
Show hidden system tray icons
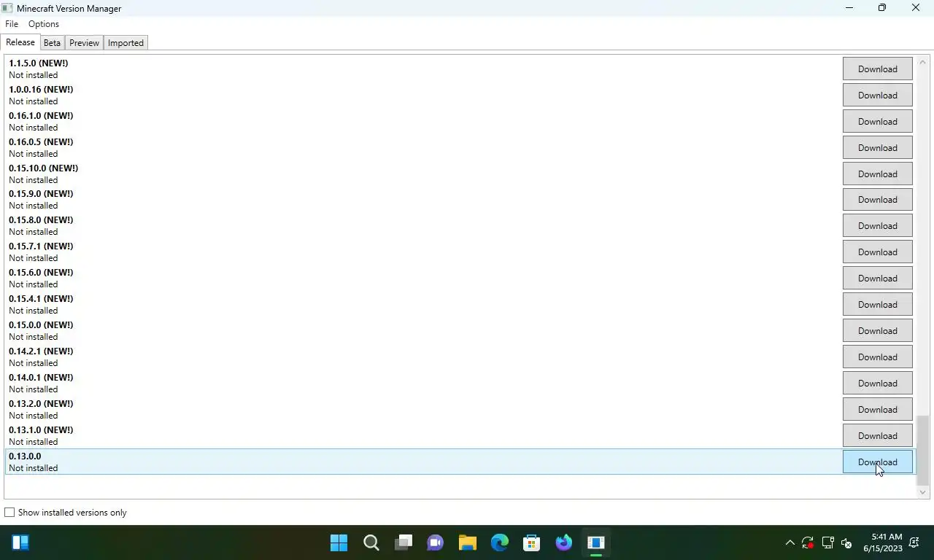[790, 542]
